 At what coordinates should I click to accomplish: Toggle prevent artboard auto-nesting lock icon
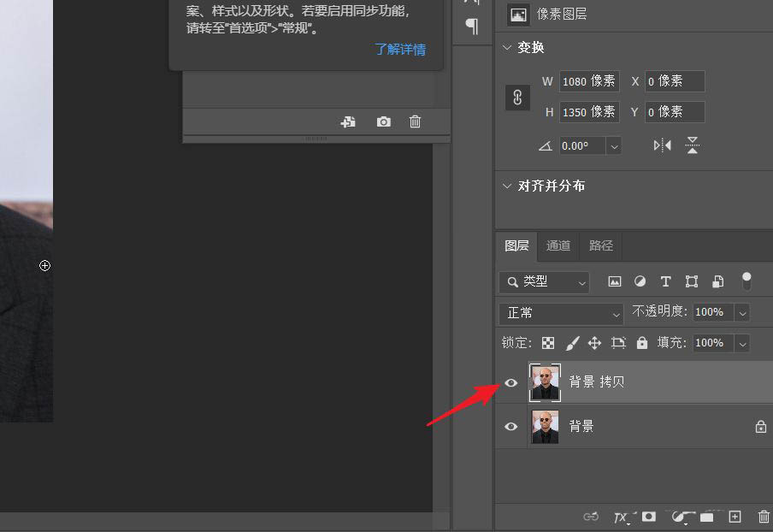click(618, 343)
